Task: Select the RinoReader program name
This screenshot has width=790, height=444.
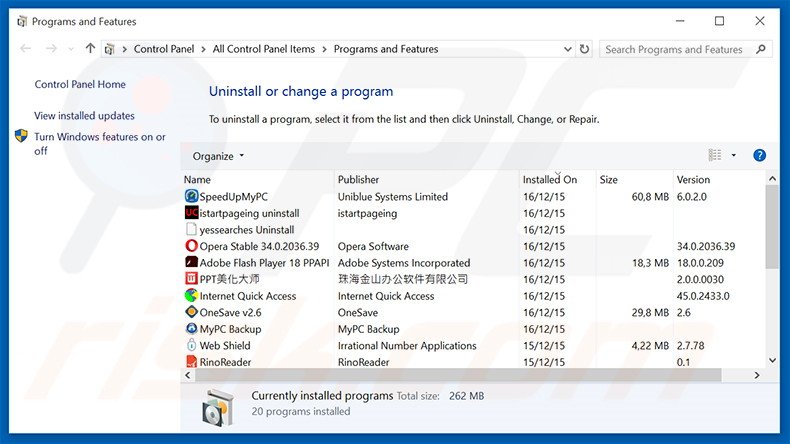Action: pos(225,362)
